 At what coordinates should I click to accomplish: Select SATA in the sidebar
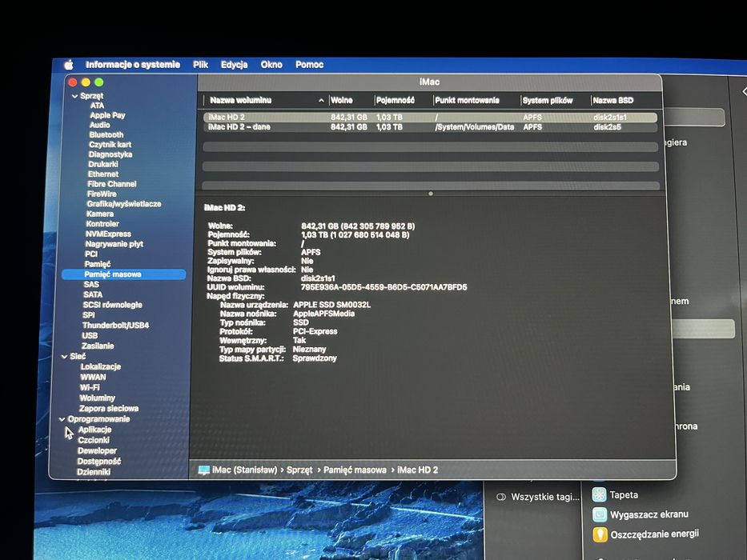pyautogui.click(x=92, y=294)
